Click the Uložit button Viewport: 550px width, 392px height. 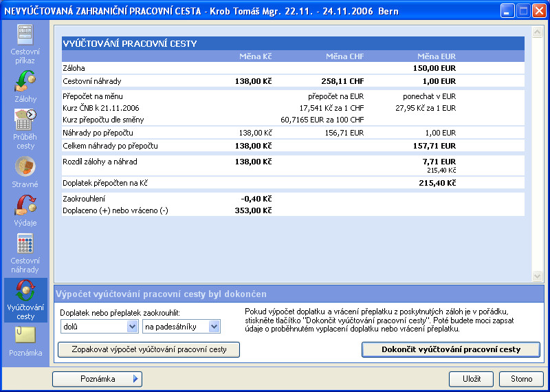[471, 379]
